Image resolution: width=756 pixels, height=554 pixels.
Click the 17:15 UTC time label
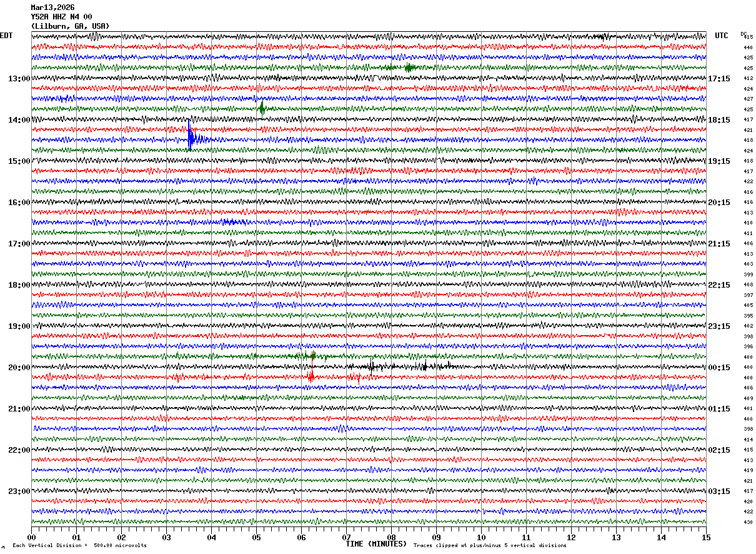point(719,79)
